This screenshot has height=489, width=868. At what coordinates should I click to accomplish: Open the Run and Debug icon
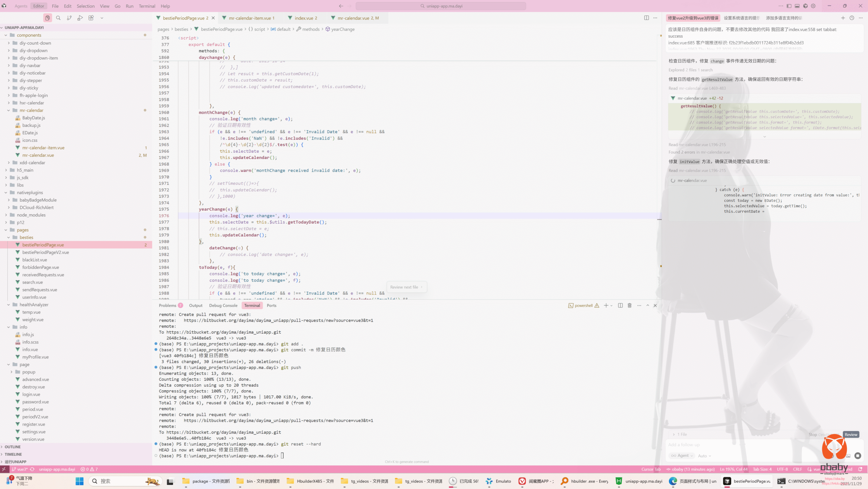tap(80, 18)
